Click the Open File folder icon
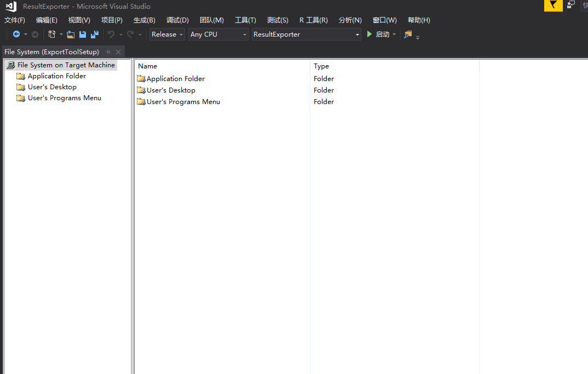 pos(71,34)
